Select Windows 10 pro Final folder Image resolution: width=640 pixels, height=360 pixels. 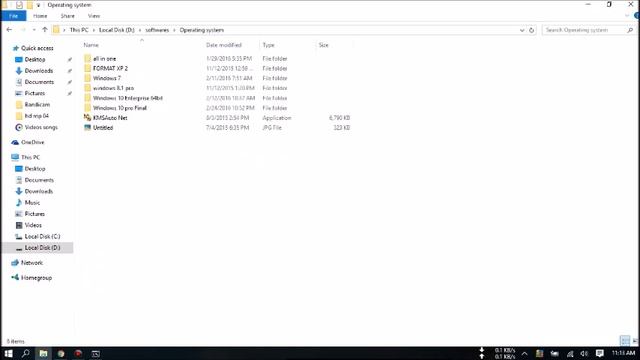120,108
